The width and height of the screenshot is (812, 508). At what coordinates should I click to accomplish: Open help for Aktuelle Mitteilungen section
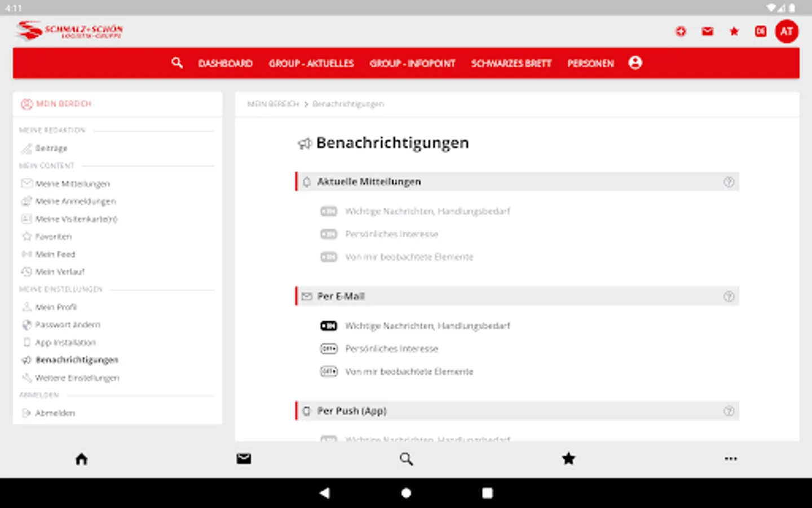click(x=729, y=182)
